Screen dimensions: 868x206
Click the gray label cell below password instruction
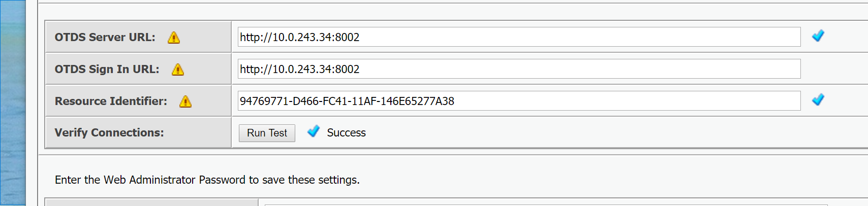tap(151, 203)
